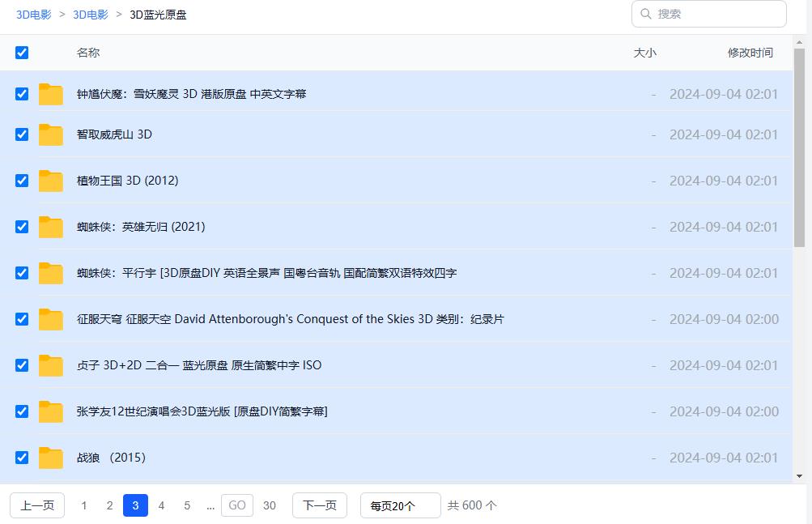Click folder icon for 钟馗伏魔：雪妖魔灵 3D

coord(50,95)
